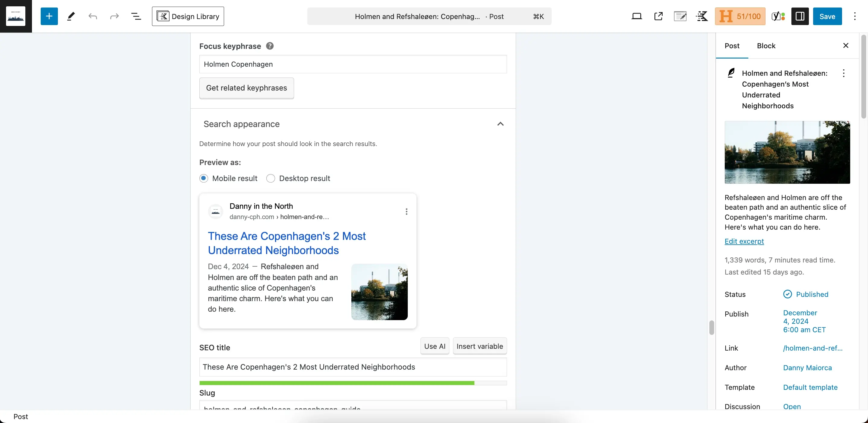
Task: Open command palette from post title bar
Action: click(429, 16)
